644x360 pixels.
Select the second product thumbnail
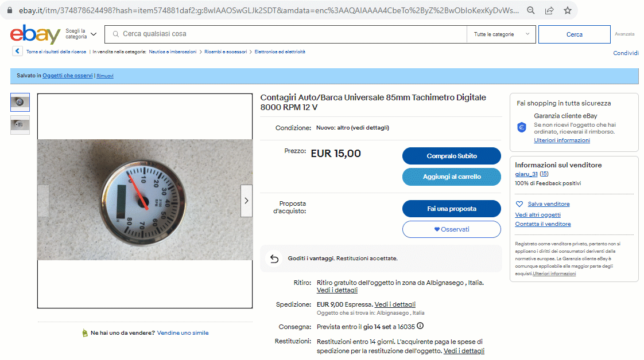[20, 124]
